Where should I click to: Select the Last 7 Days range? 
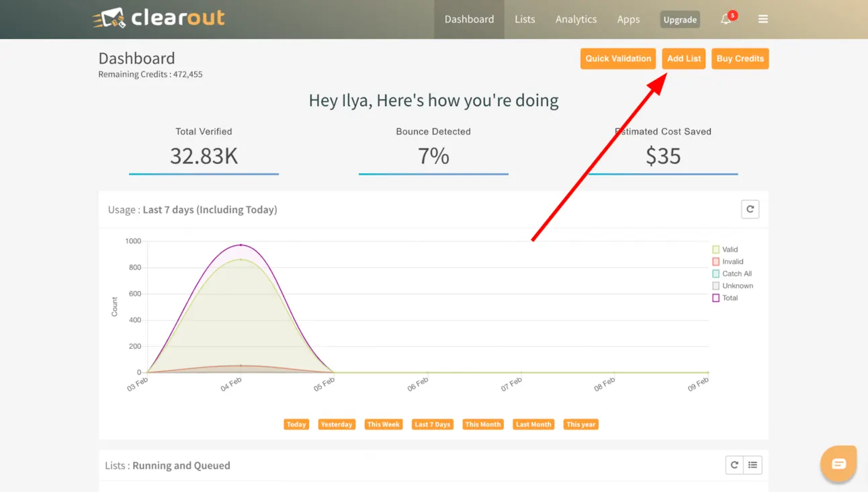click(x=433, y=424)
